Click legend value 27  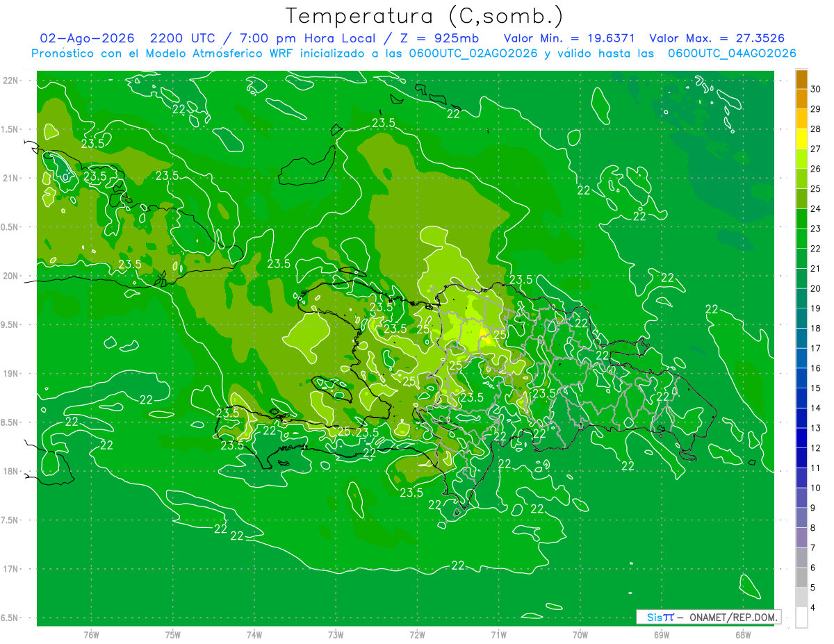coord(816,149)
